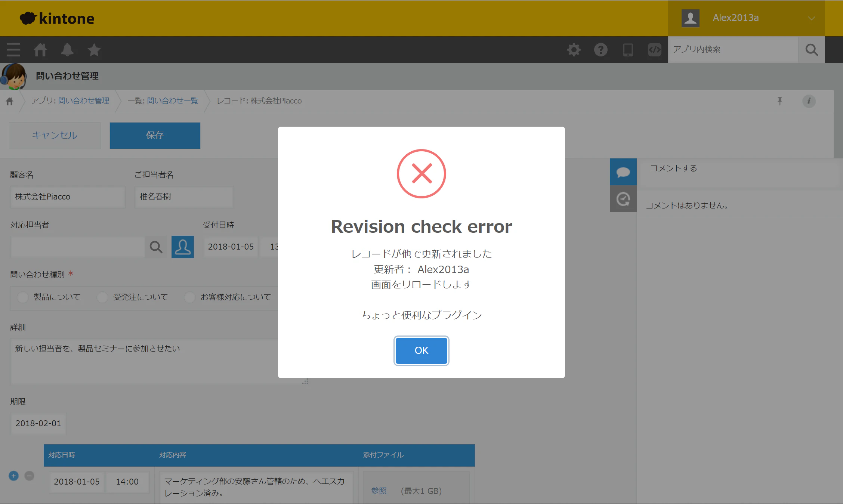Open the comments speech bubble tab
The height and width of the screenshot is (504, 843).
click(623, 172)
